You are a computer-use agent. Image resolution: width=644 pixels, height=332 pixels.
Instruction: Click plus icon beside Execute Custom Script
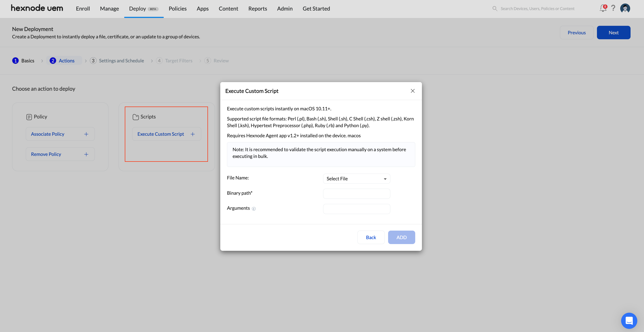(x=193, y=134)
